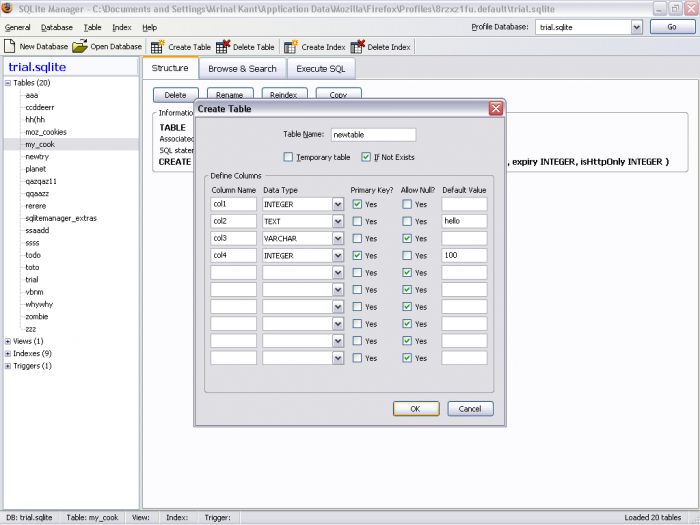The image size is (700, 525).
Task: Cancel the Create Table dialog
Action: [x=470, y=409]
